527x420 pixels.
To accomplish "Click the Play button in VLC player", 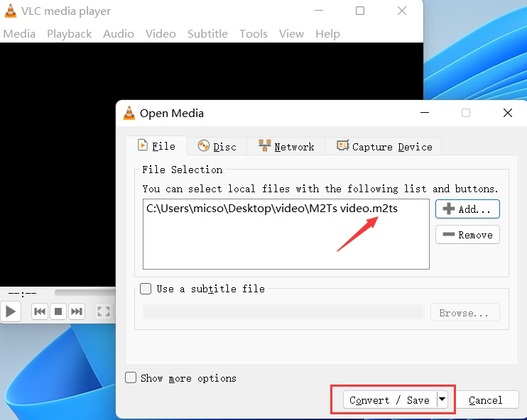I will click(x=11, y=311).
